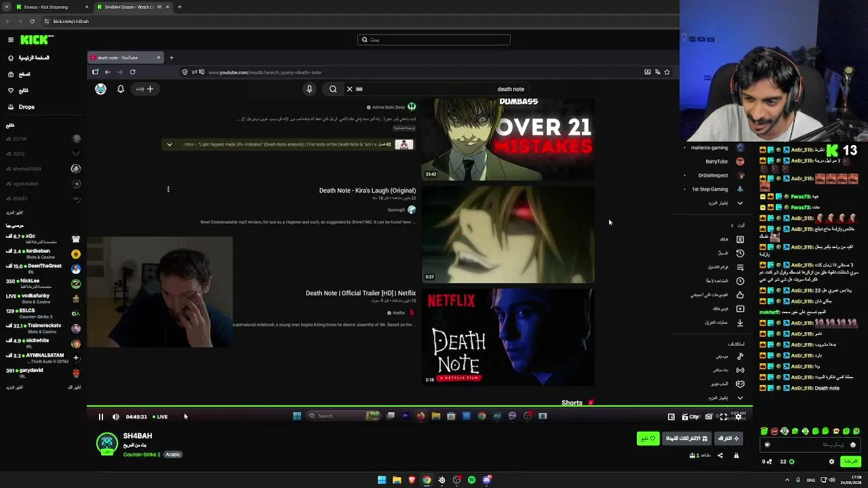Click the green stream progress bar
The width and height of the screenshot is (868, 488).
419,407
